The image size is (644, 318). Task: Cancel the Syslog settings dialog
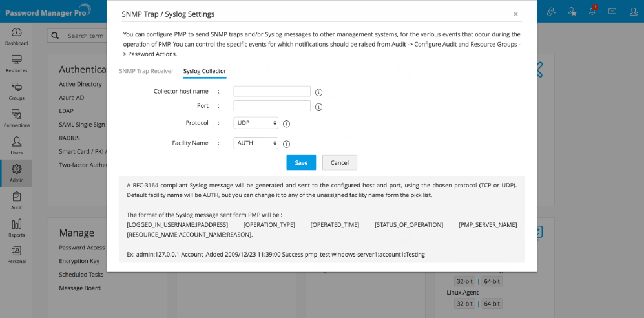339,163
